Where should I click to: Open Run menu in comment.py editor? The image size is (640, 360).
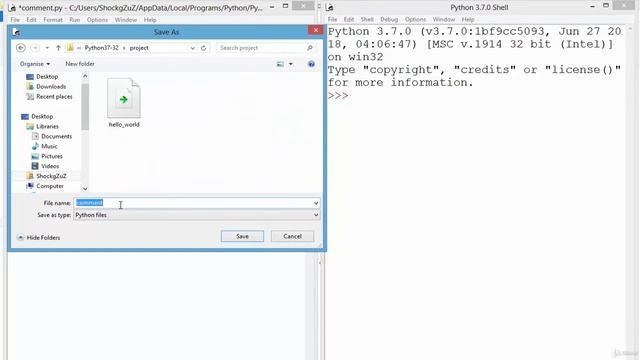pyautogui.click(x=75, y=20)
